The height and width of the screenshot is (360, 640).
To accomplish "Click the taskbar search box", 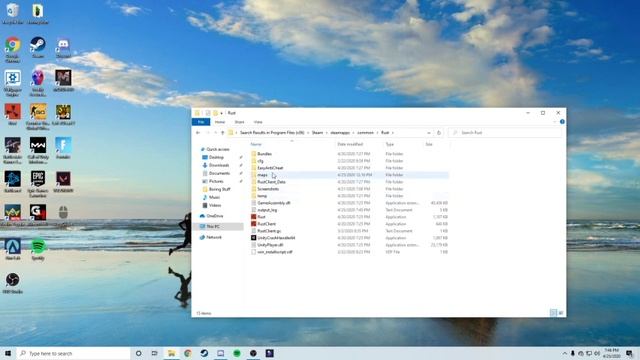I will [73, 353].
